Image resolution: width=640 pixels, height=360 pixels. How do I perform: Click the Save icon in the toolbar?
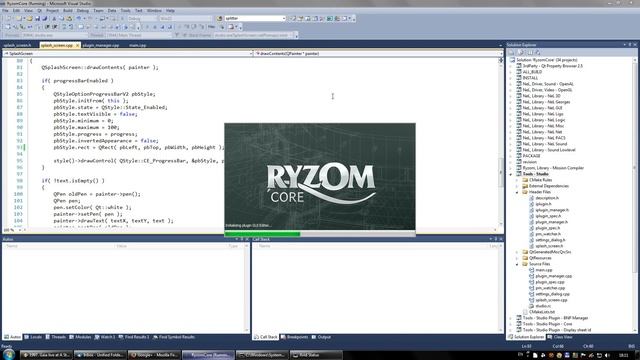coord(38,18)
